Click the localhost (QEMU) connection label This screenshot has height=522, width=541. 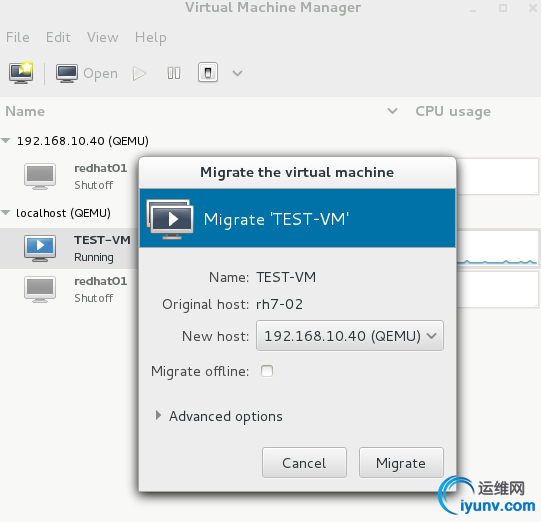(x=63, y=213)
